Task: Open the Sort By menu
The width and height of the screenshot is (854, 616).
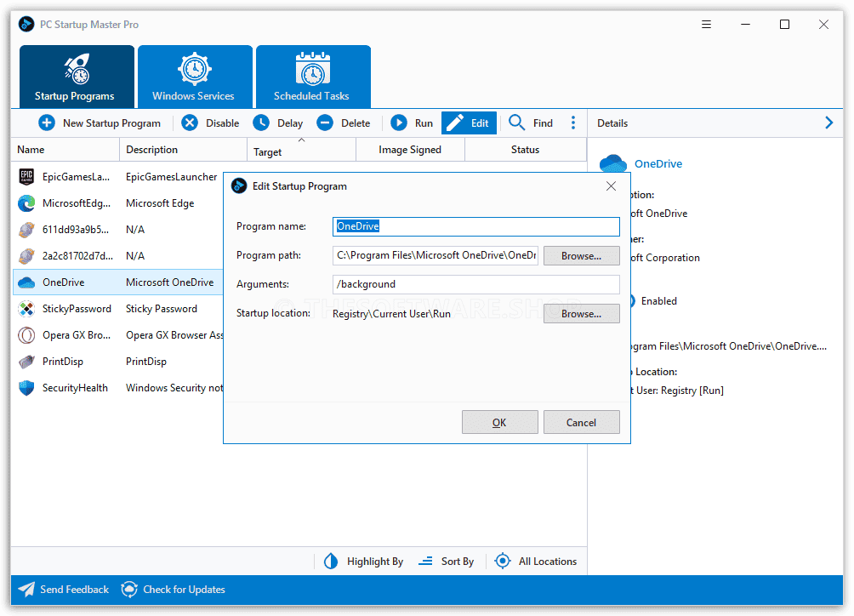Action: (447, 562)
